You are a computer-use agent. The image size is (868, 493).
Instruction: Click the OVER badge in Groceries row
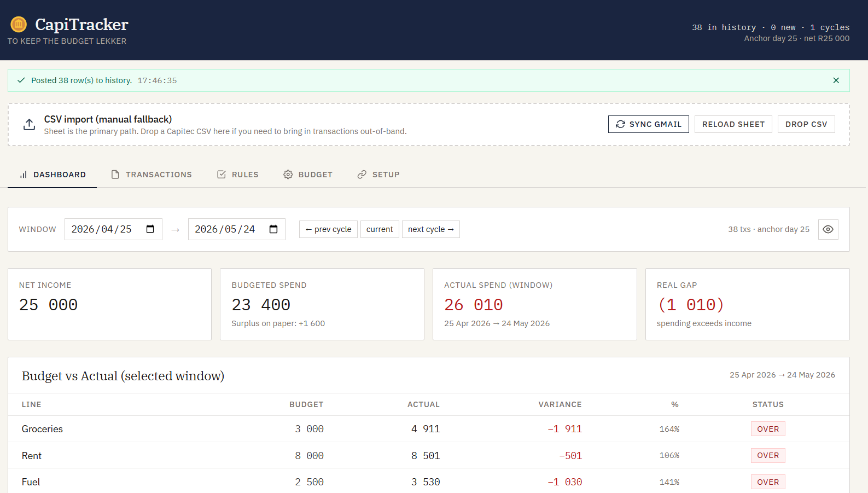(768, 429)
